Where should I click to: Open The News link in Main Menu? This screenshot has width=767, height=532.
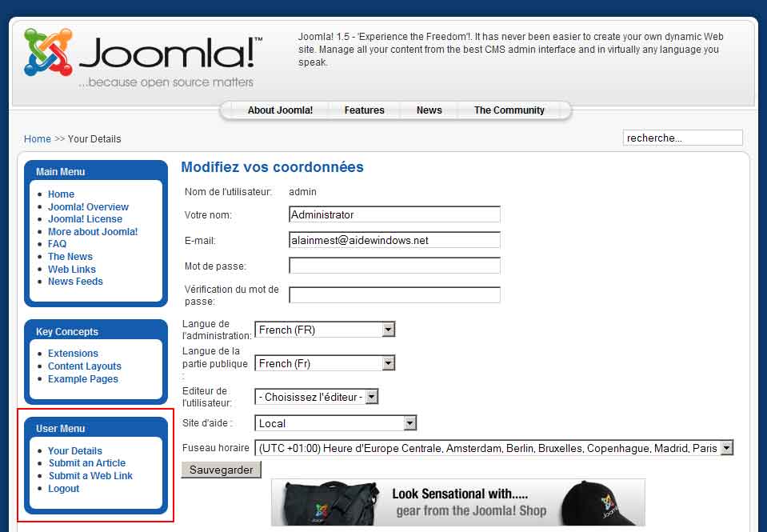[70, 257]
